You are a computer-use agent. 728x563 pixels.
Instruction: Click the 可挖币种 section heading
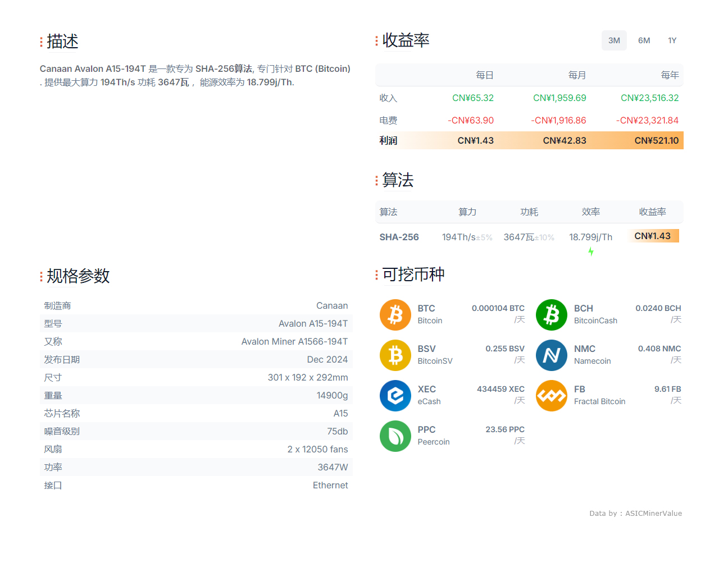click(x=413, y=274)
